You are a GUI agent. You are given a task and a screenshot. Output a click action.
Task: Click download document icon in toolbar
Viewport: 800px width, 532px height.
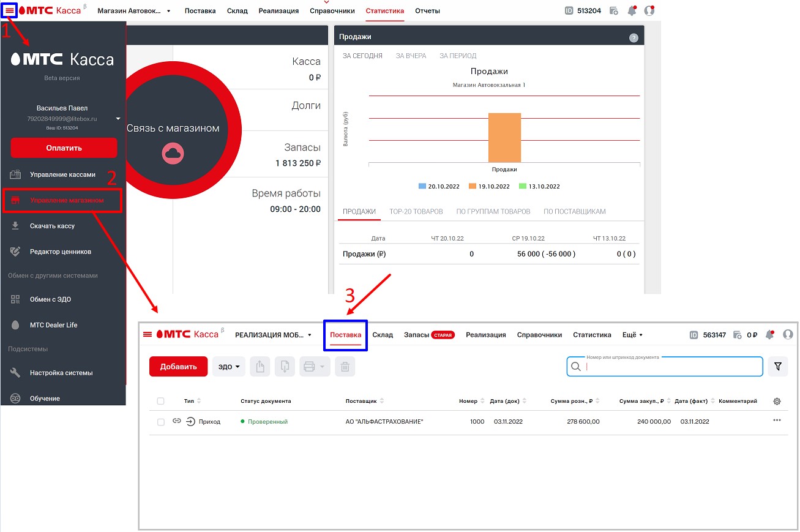point(284,367)
